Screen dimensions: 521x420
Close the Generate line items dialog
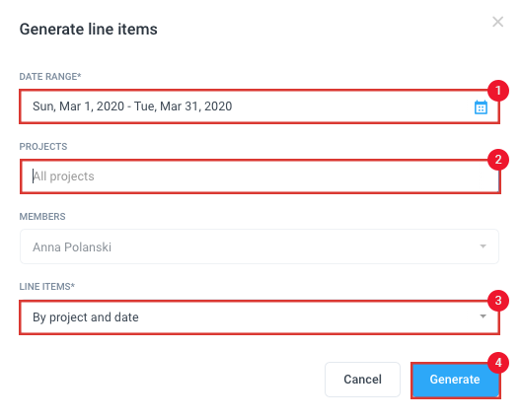497,22
